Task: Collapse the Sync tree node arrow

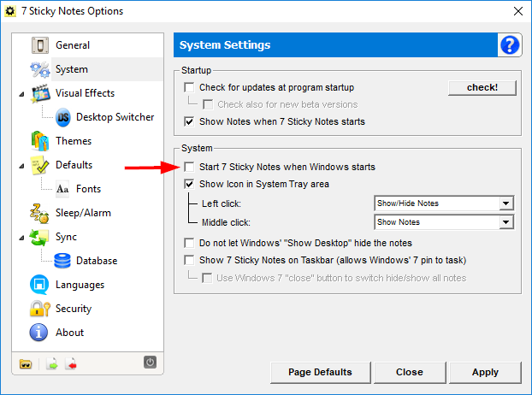Action: click(21, 238)
